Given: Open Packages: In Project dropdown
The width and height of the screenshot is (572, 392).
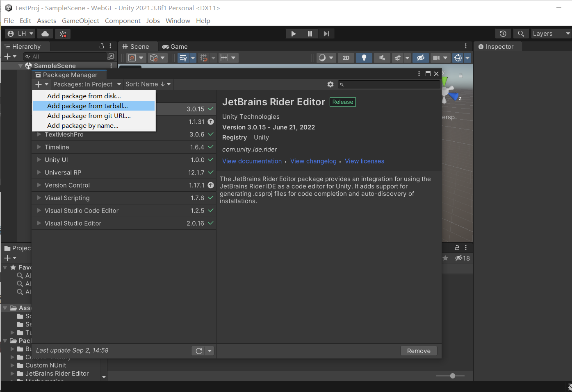Looking at the screenshot, I should 87,84.
